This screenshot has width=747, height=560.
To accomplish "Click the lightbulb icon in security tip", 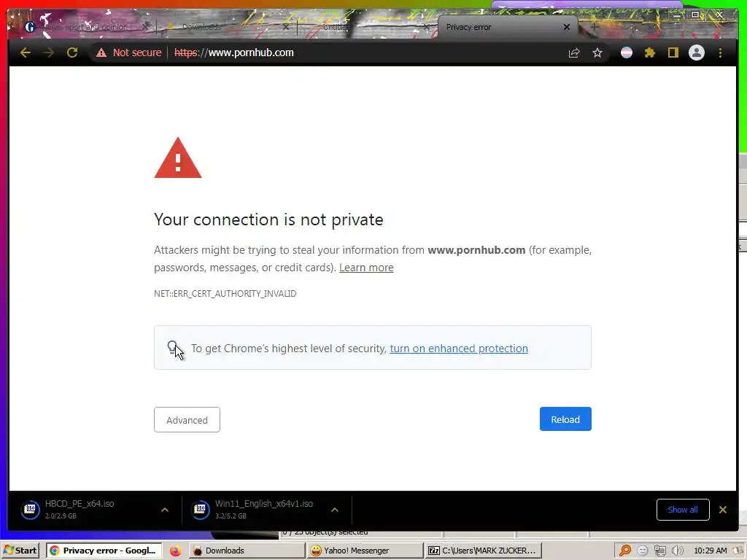I will click(172, 348).
